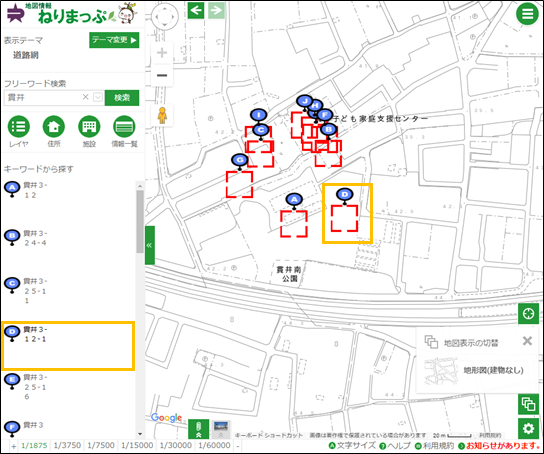This screenshot has height=454, width=544.
Task: Click the Google logo on the map
Action: [167, 418]
